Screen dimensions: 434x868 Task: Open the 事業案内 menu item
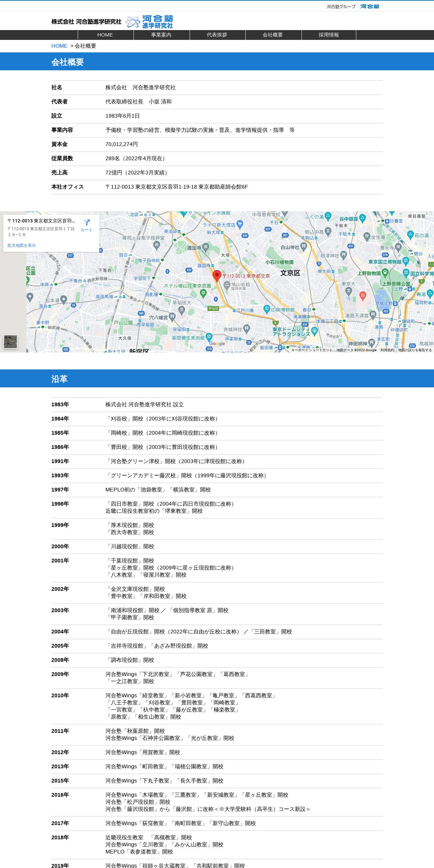click(x=162, y=35)
